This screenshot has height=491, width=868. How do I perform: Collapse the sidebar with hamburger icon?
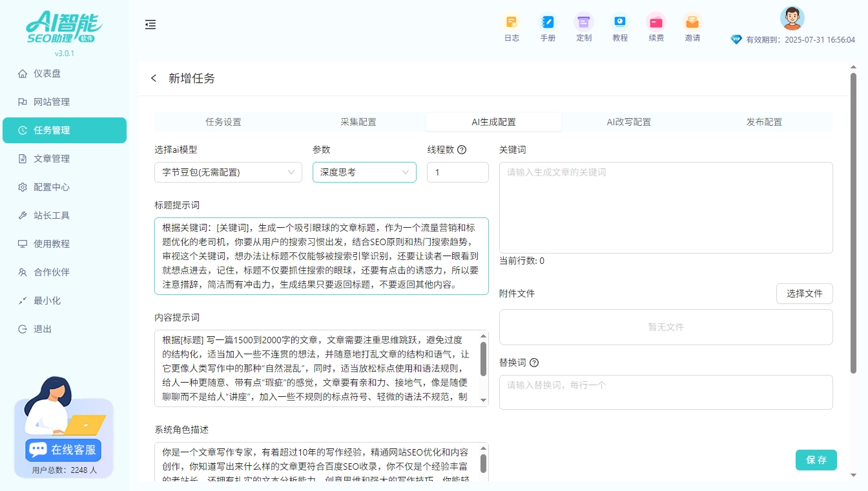(150, 25)
